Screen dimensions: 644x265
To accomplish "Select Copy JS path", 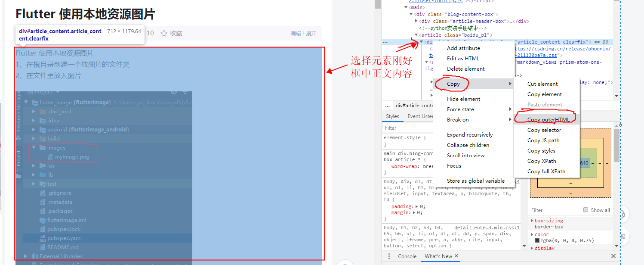I will pos(547,140).
